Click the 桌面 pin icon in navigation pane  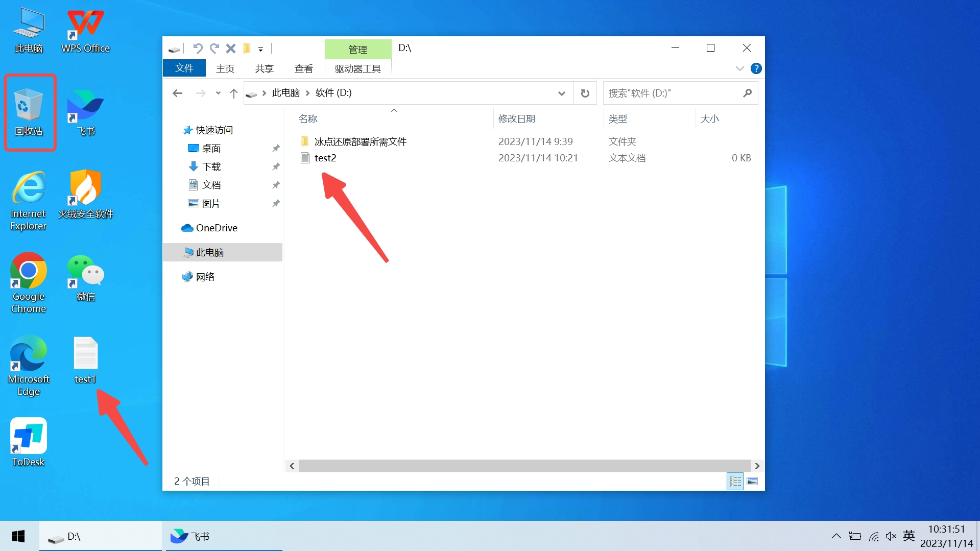[276, 149]
